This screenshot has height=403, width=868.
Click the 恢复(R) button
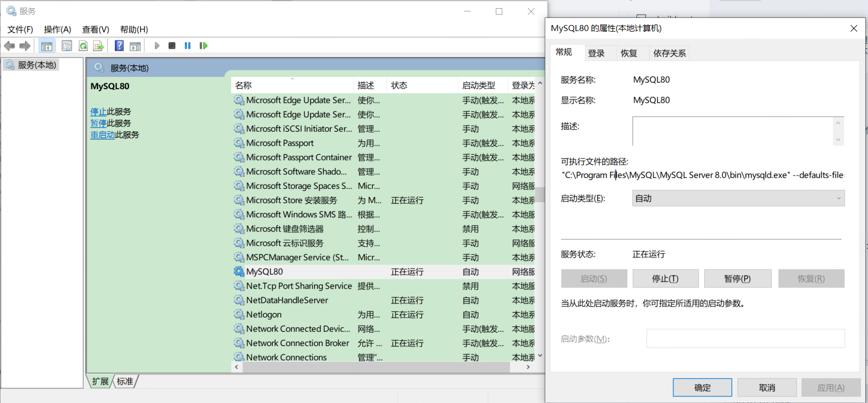click(x=811, y=278)
